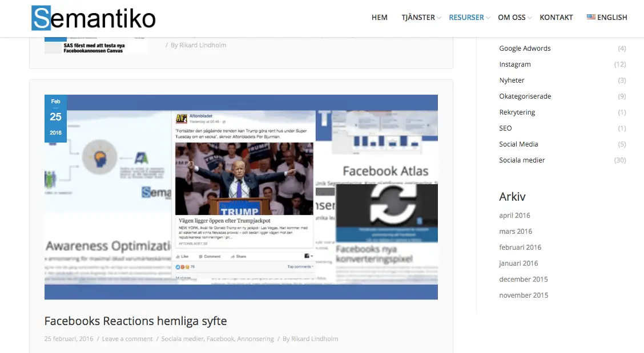Open the Facebooks Reactions hemliga syfte title
The width and height of the screenshot is (644, 353).
point(135,320)
